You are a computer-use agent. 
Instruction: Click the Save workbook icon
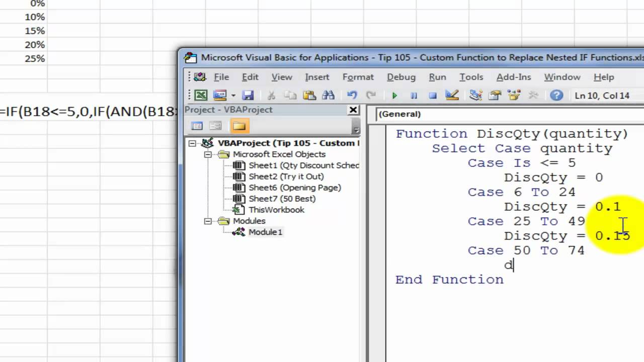248,95
